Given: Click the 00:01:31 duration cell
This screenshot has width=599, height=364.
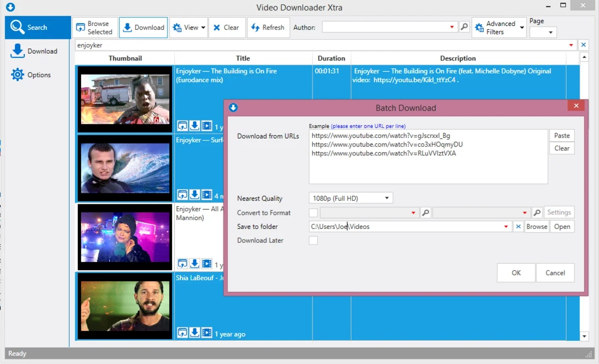Looking at the screenshot, I should (327, 71).
